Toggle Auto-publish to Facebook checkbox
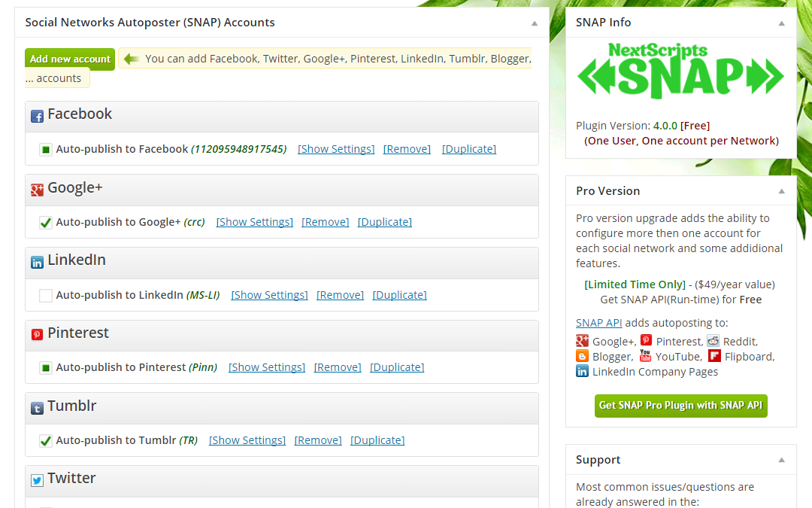 [x=46, y=150]
